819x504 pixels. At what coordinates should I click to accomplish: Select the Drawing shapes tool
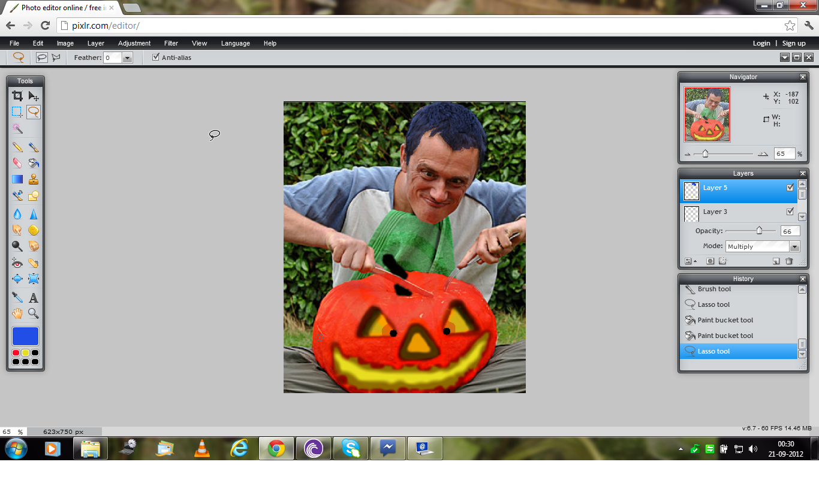pos(34,195)
